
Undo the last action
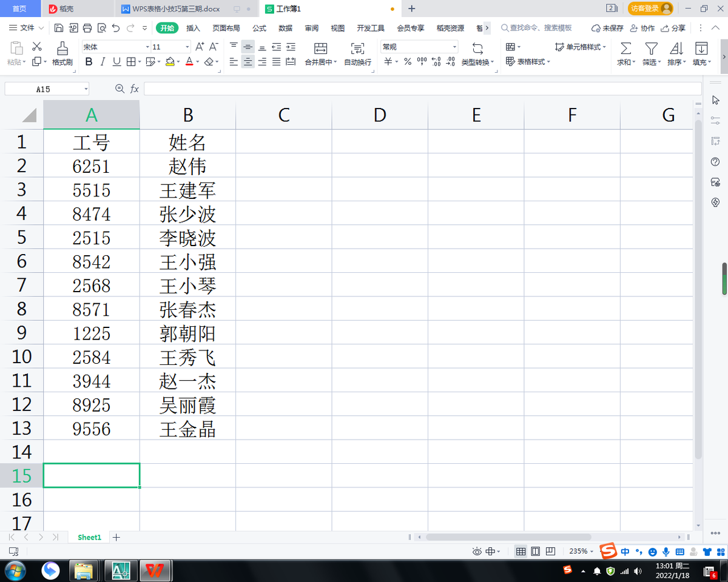coord(116,28)
